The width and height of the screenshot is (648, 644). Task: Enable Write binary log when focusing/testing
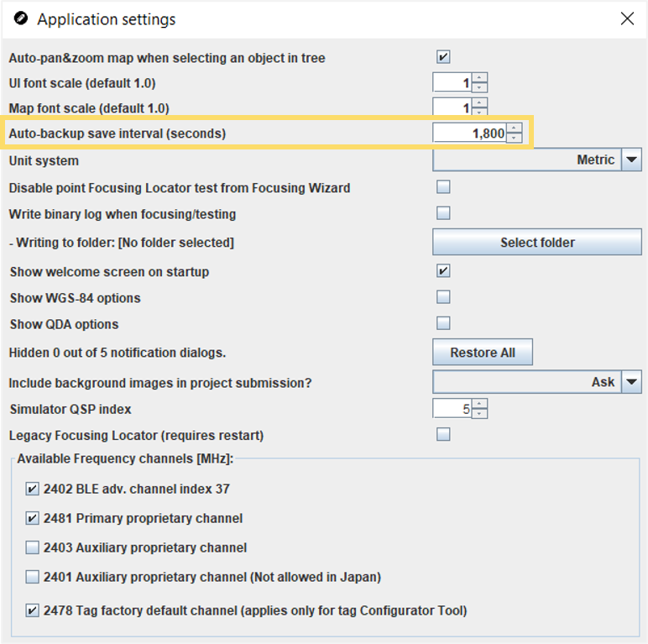(443, 213)
